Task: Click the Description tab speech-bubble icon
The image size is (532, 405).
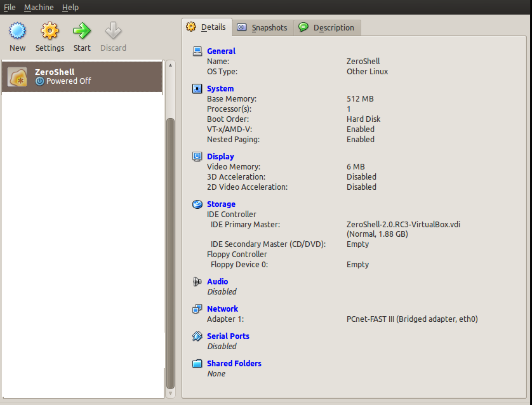Action: click(x=303, y=27)
